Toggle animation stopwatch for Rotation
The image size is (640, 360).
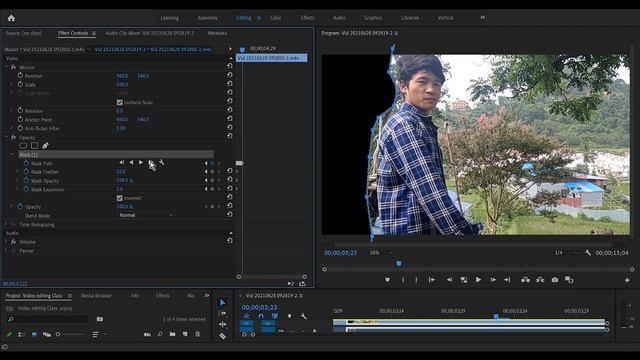20,111
